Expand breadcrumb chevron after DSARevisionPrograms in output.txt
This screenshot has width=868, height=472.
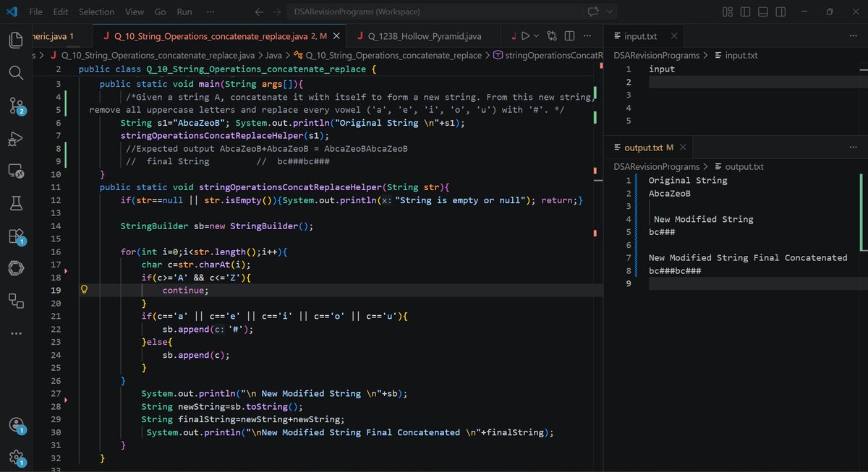tap(706, 166)
